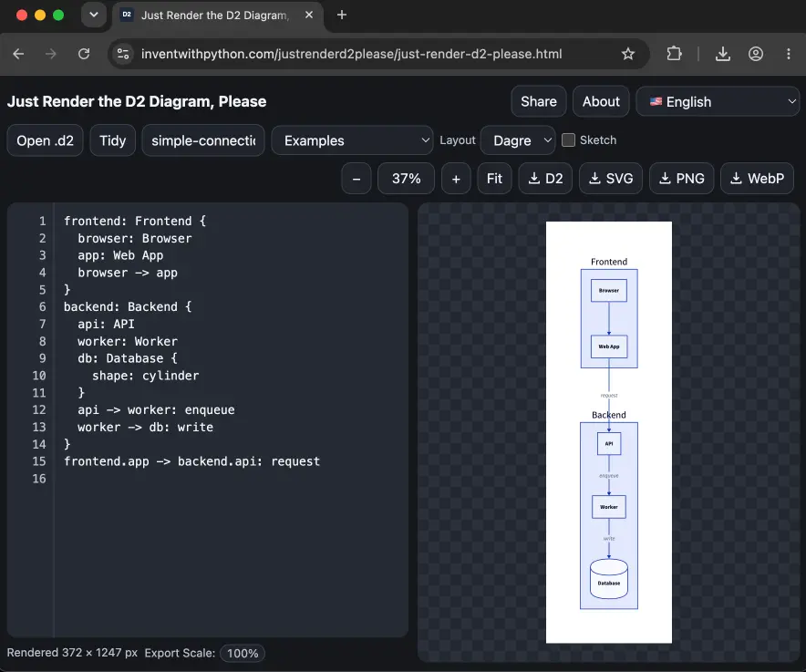Open the browser profile icon
This screenshot has height=672, width=806.
(x=755, y=54)
